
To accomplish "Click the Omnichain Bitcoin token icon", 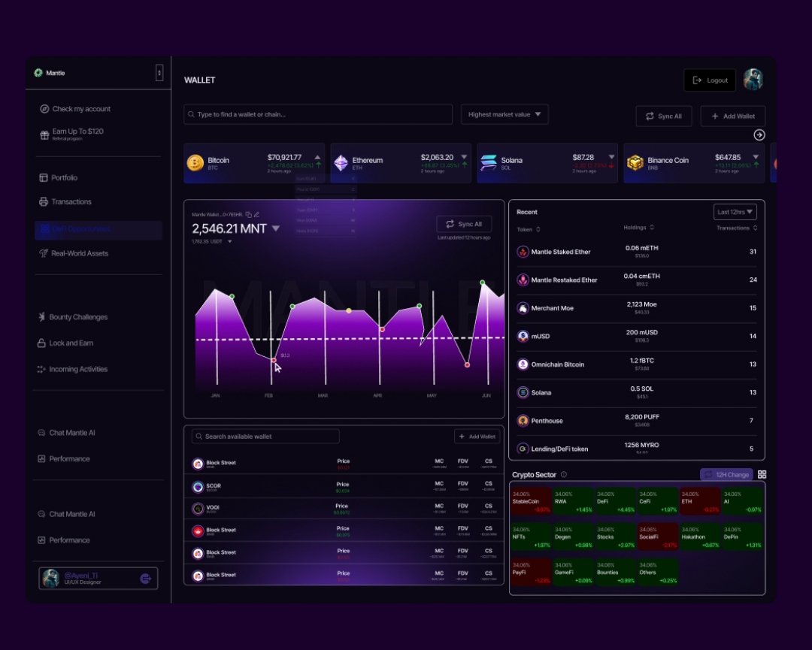I will [x=523, y=364].
